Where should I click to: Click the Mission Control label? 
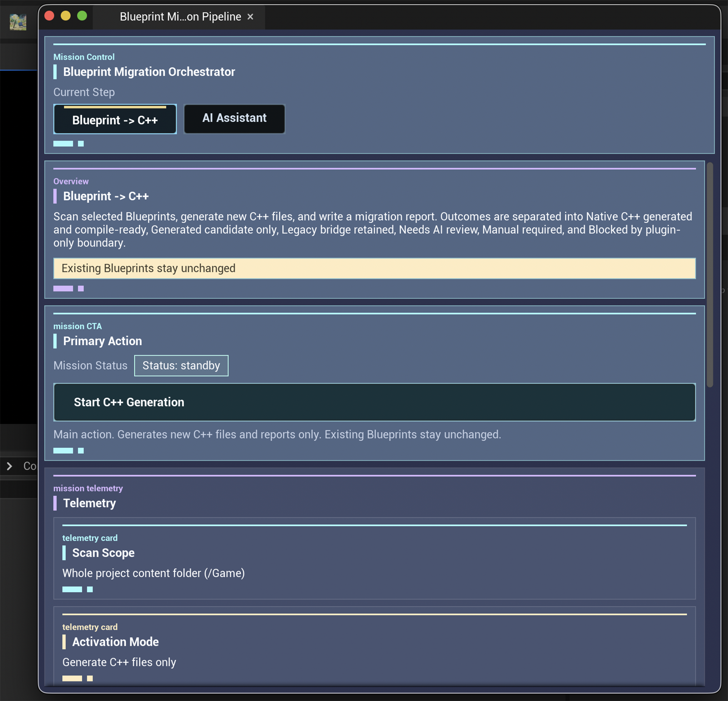pyautogui.click(x=84, y=57)
